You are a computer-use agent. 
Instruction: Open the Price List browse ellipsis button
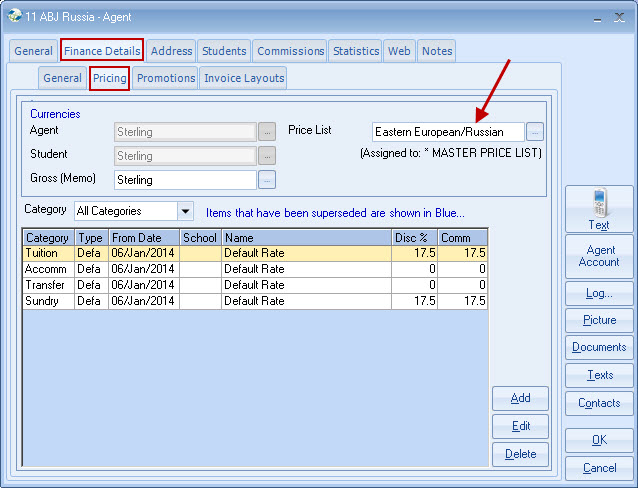pos(535,131)
